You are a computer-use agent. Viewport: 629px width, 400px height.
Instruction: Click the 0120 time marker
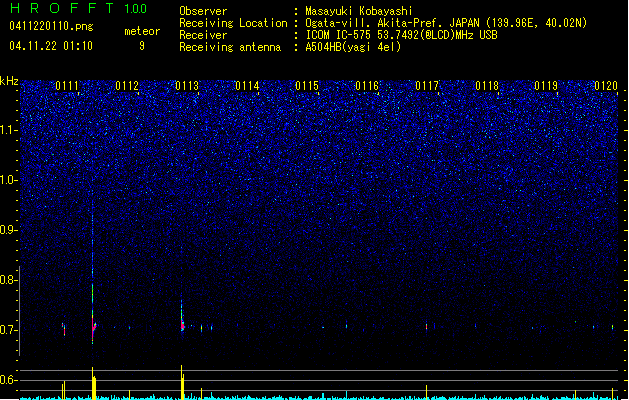click(606, 86)
